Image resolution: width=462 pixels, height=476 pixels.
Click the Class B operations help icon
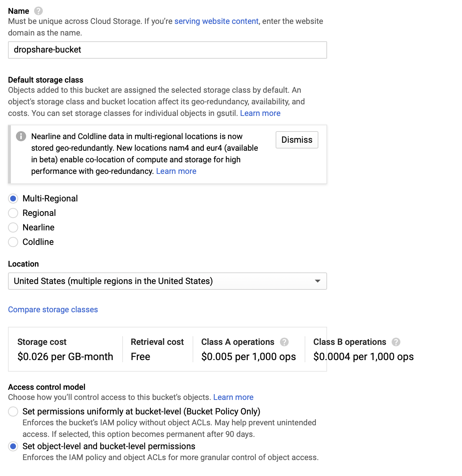click(x=396, y=342)
